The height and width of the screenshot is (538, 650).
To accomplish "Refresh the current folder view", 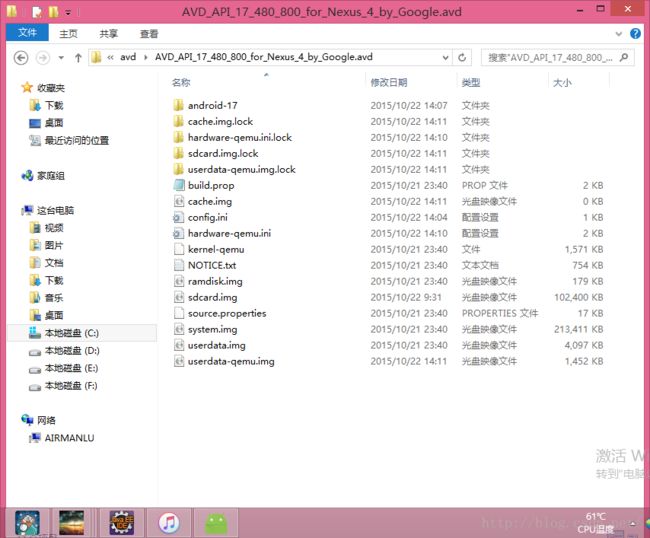I will [462, 57].
